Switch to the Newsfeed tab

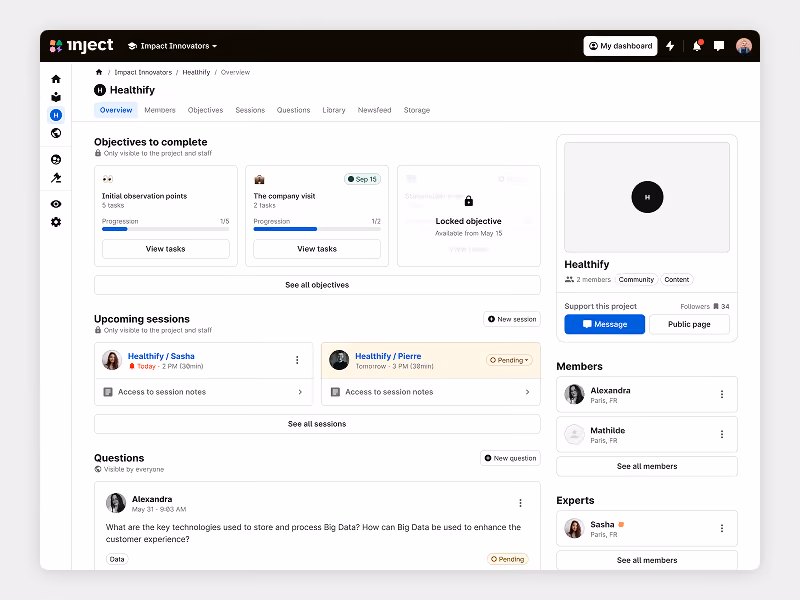pyautogui.click(x=374, y=110)
